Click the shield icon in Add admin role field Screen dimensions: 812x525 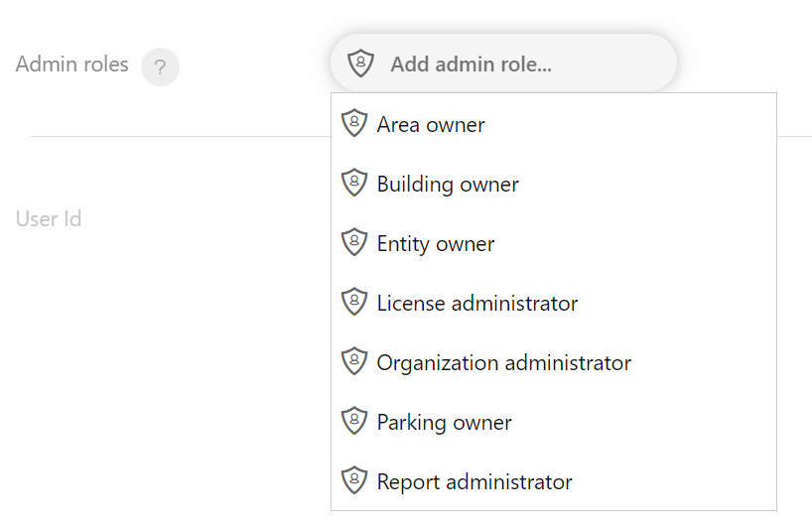tap(360, 64)
